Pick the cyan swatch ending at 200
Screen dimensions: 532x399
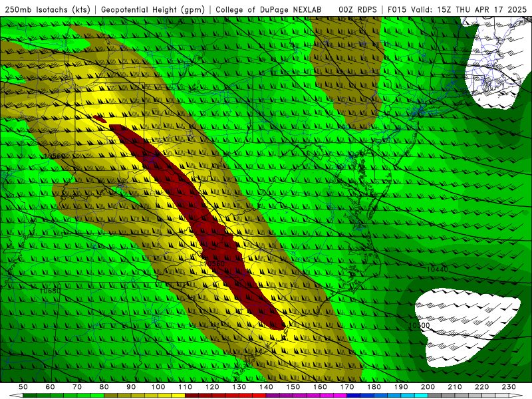422,396
